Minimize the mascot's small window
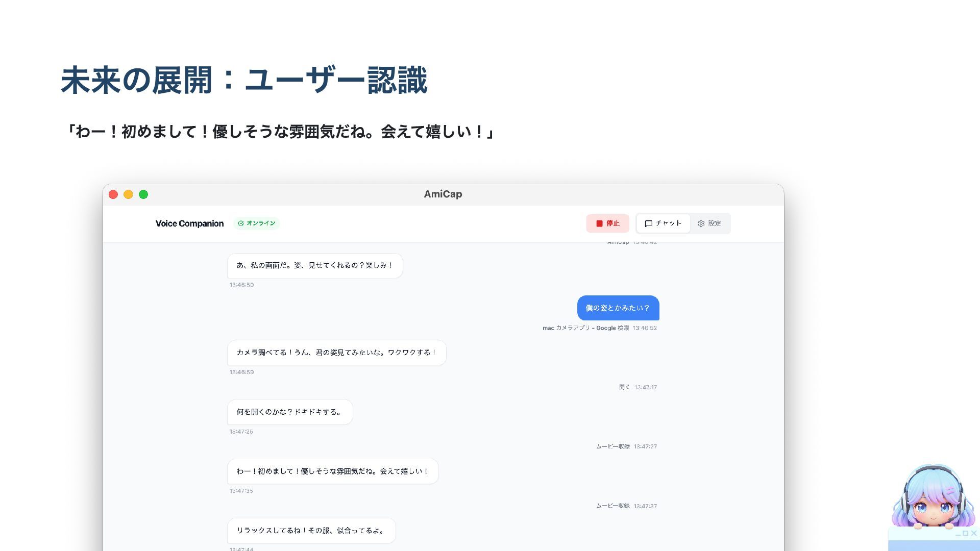The image size is (980, 551). point(958,535)
